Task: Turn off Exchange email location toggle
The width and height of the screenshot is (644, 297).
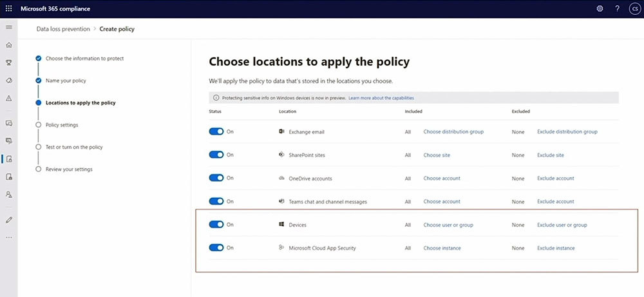Action: point(216,131)
